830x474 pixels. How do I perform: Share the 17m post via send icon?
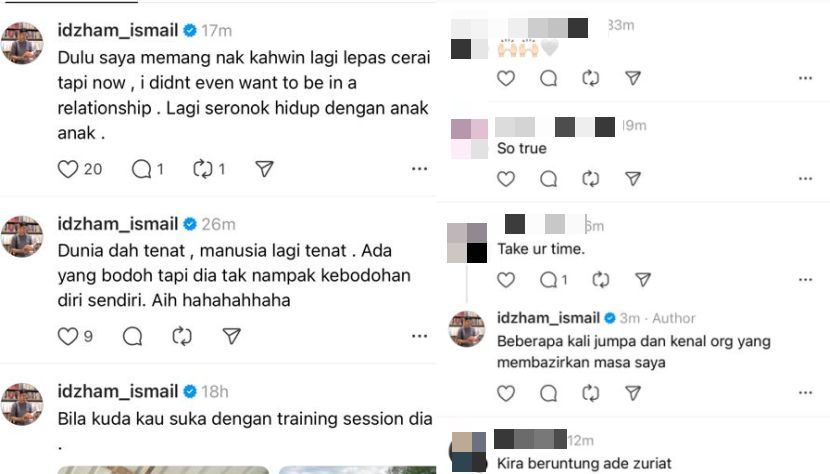264,169
